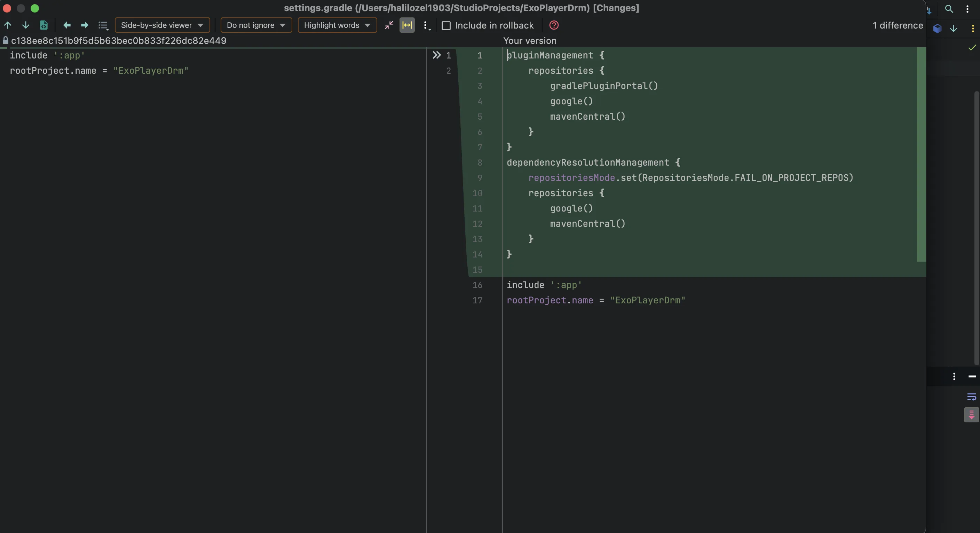Compare previous file with left arrow
The image size is (980, 533).
67,25
